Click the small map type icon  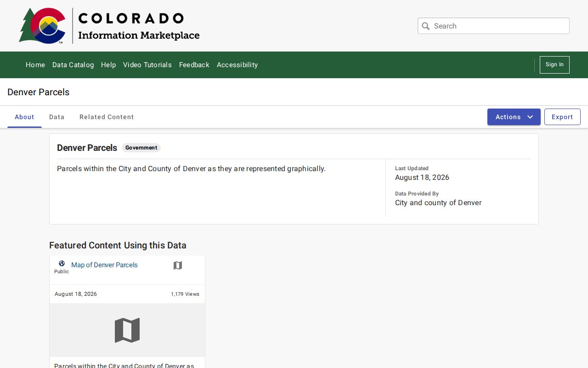(x=178, y=265)
